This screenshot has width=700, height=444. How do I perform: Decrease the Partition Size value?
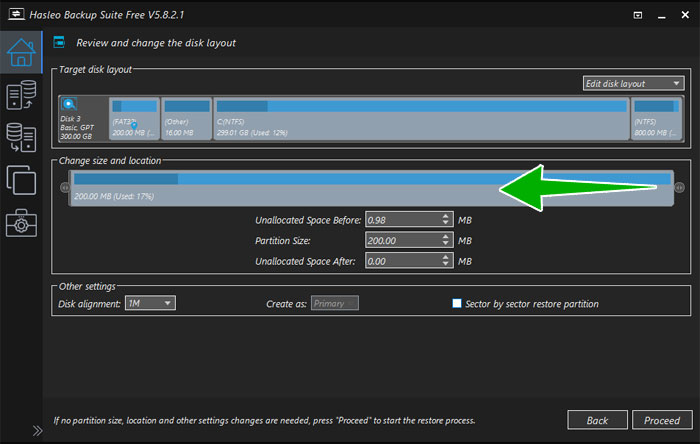point(446,244)
